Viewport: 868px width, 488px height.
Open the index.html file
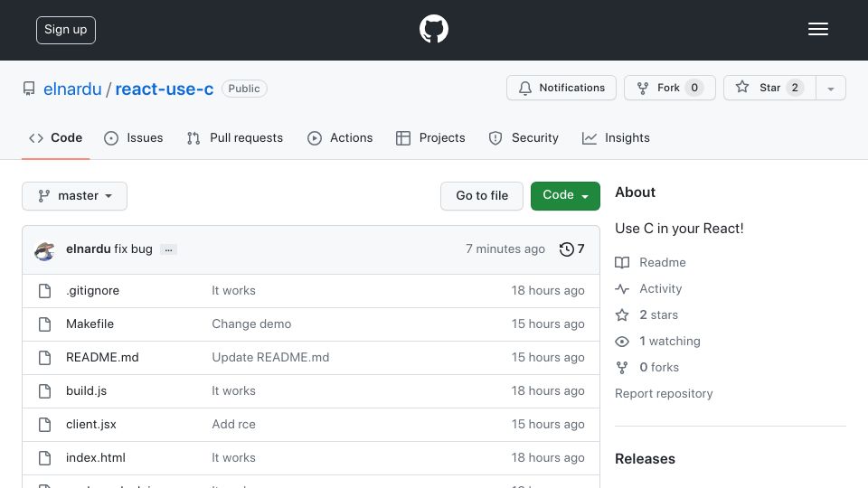click(96, 457)
